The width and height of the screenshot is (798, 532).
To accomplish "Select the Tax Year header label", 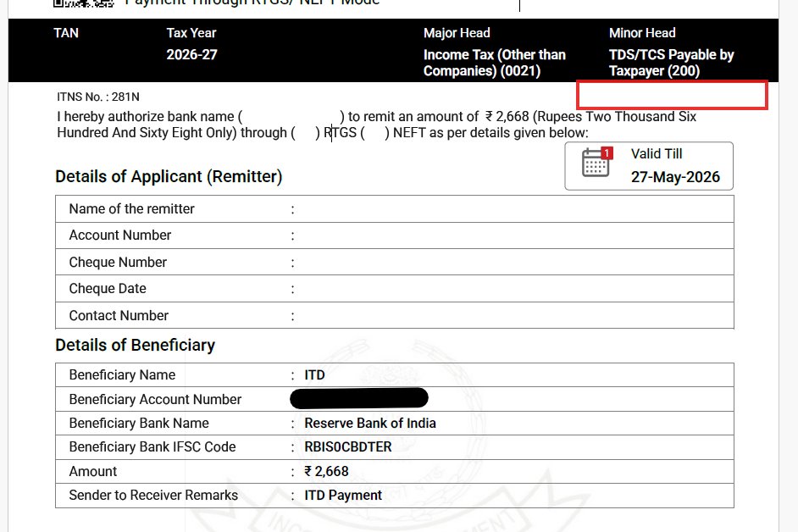I will [x=191, y=33].
